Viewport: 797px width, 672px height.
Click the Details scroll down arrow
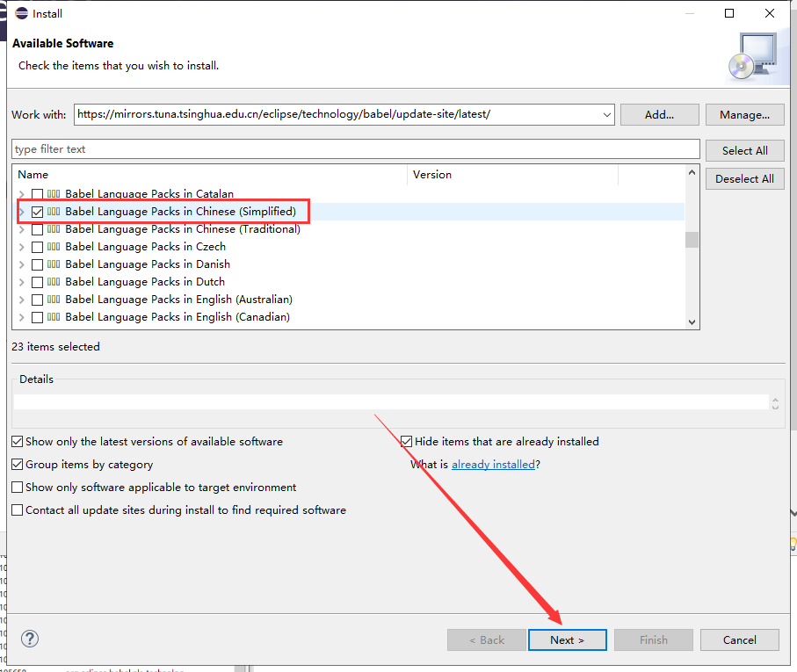tap(775, 407)
